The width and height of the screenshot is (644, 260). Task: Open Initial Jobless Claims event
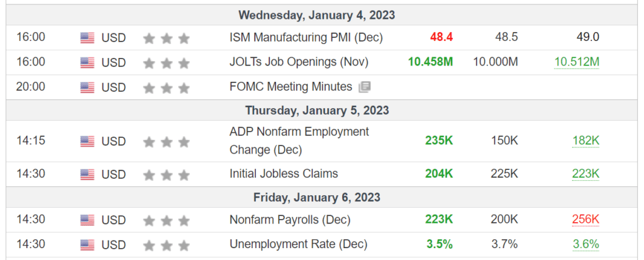click(x=284, y=174)
